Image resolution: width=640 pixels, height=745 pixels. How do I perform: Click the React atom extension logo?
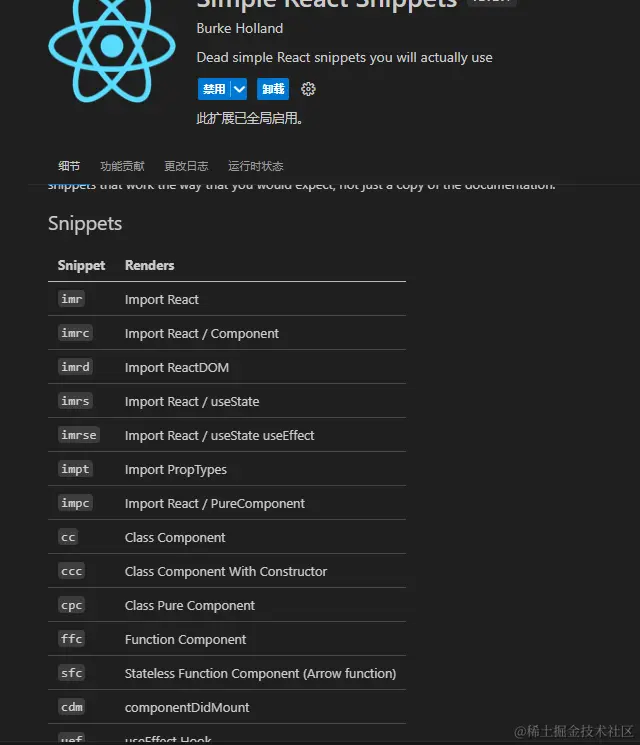coord(112,48)
